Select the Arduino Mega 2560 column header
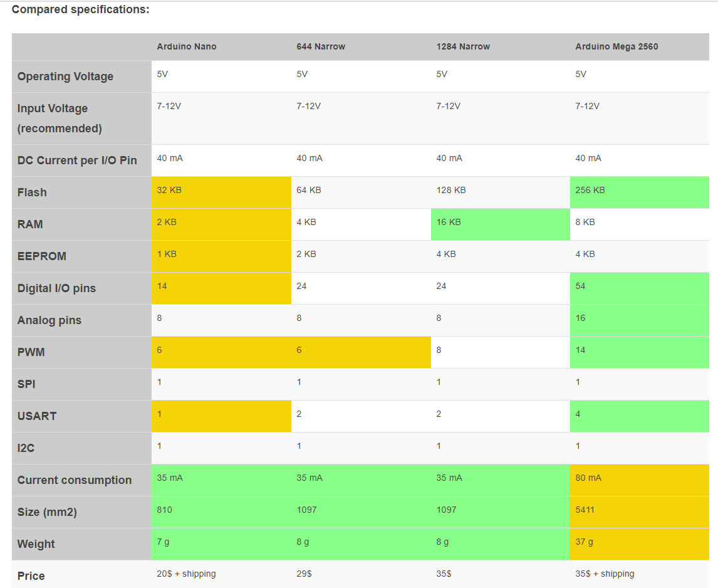The image size is (718, 588). pyautogui.click(x=617, y=46)
